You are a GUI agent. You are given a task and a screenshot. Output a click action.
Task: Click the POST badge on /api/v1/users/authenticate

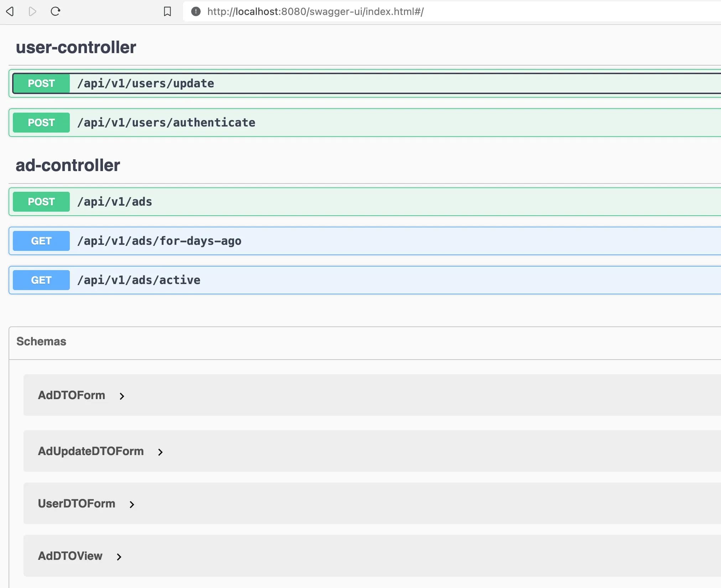(x=41, y=122)
